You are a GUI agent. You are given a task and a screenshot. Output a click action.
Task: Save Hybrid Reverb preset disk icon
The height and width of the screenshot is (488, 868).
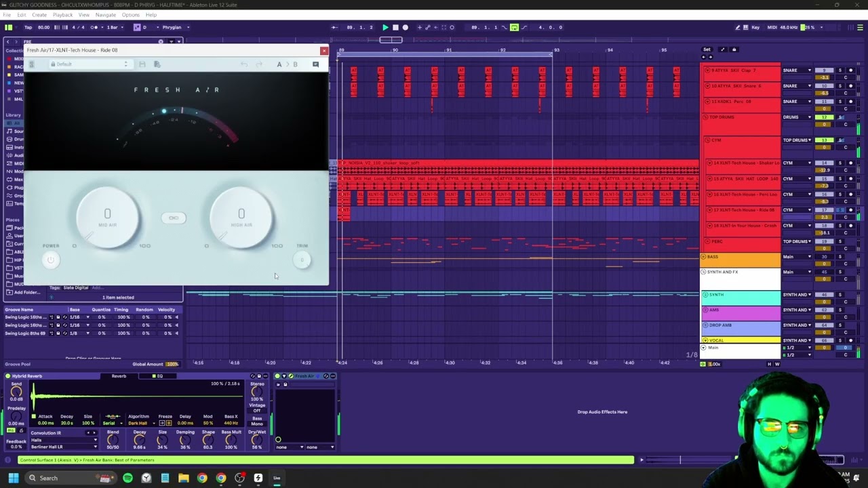coord(259,376)
